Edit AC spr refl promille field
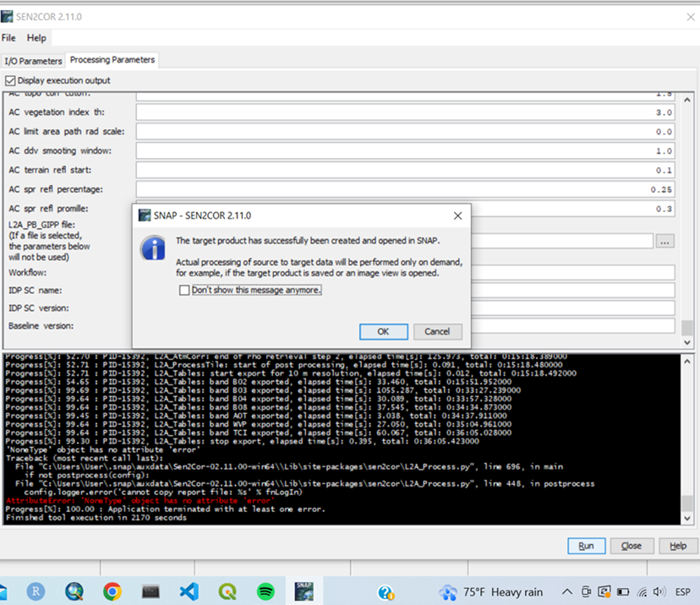The image size is (700, 605). (x=573, y=209)
